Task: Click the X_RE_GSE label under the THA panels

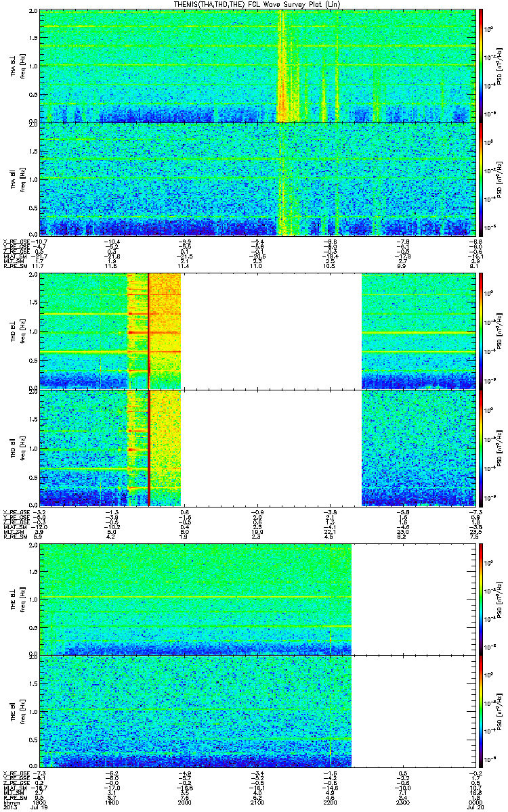Action: 16,242
